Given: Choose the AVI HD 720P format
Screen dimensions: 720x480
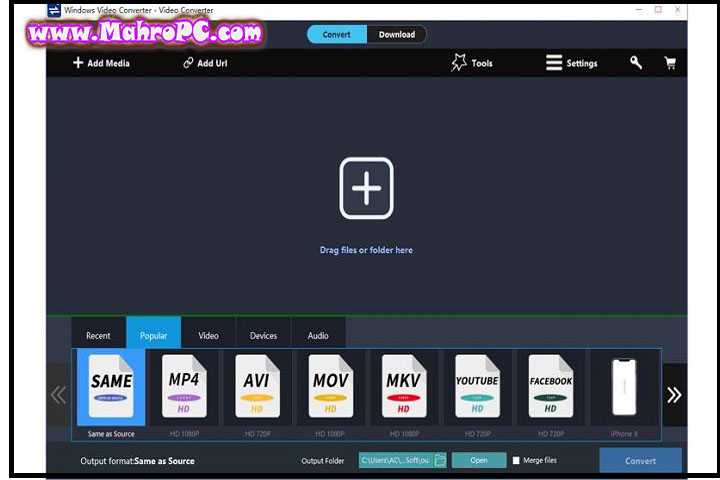Looking at the screenshot, I should pyautogui.click(x=257, y=395).
